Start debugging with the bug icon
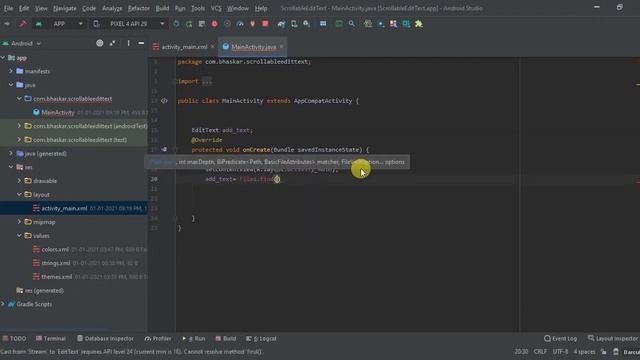The image size is (640, 360). coord(214,24)
